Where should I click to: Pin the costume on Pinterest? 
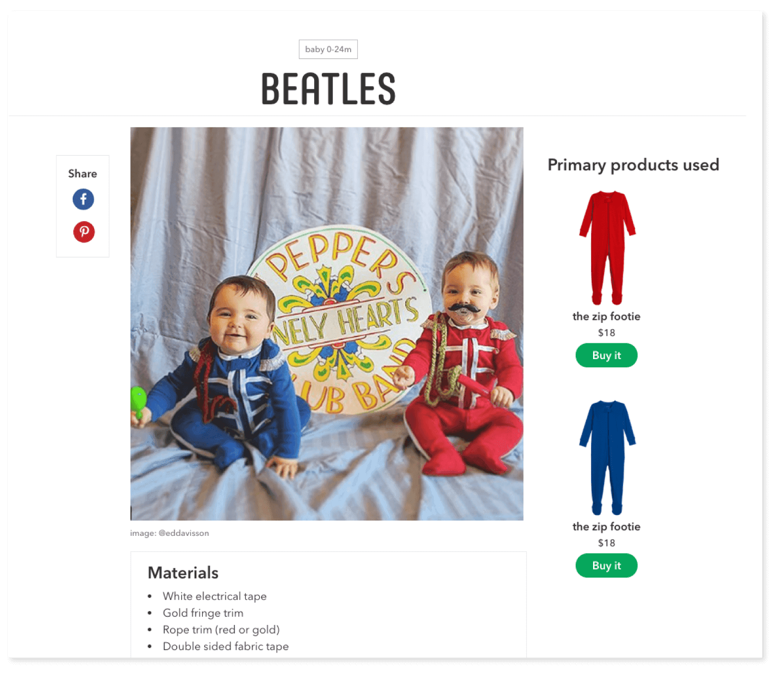click(x=84, y=232)
